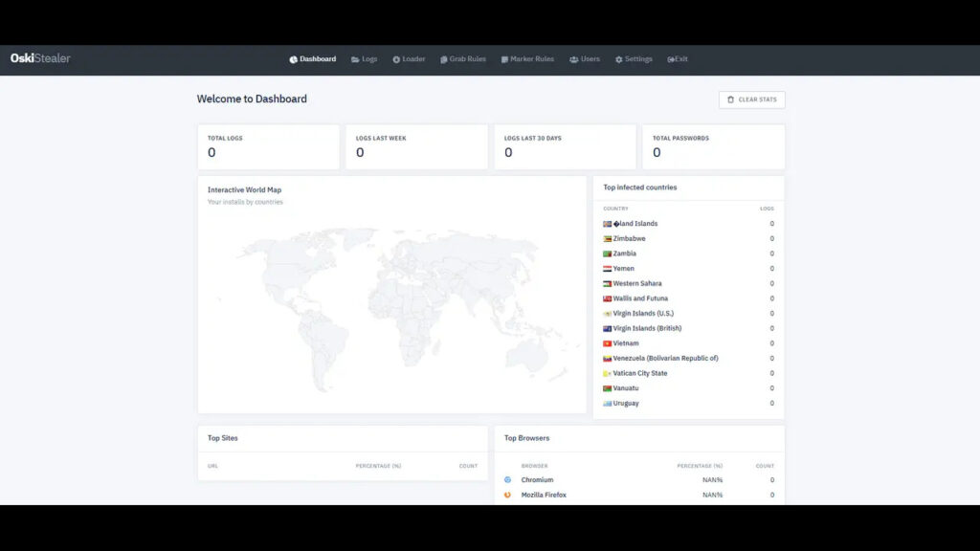The height and width of the screenshot is (551, 980).
Task: Click the Chromium browser icon
Action: pyautogui.click(x=507, y=480)
